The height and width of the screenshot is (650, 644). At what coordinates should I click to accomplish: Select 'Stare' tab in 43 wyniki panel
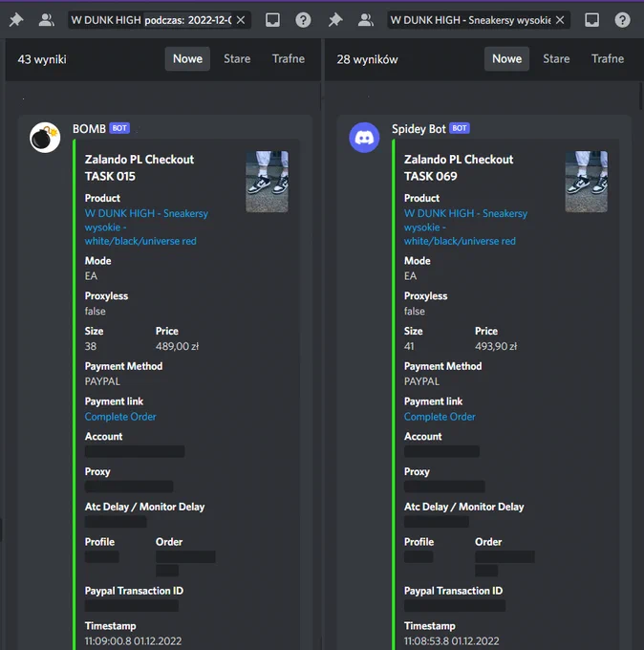click(x=237, y=59)
